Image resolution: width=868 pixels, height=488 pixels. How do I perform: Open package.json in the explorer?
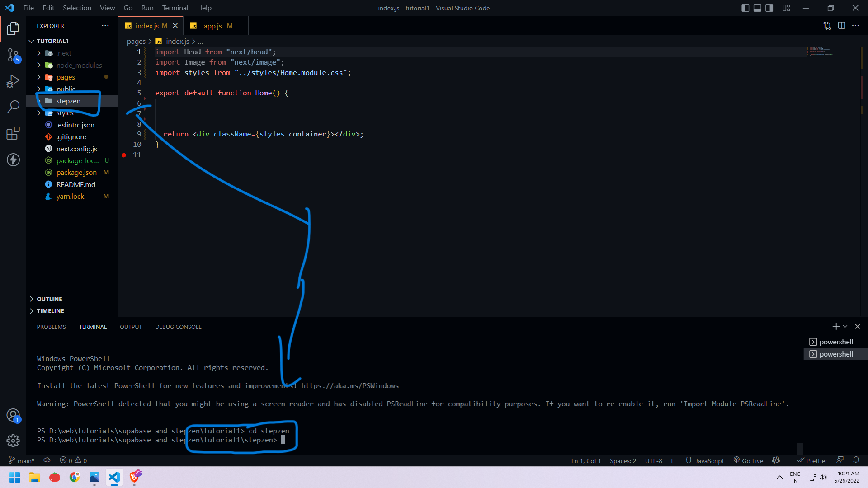click(76, 173)
